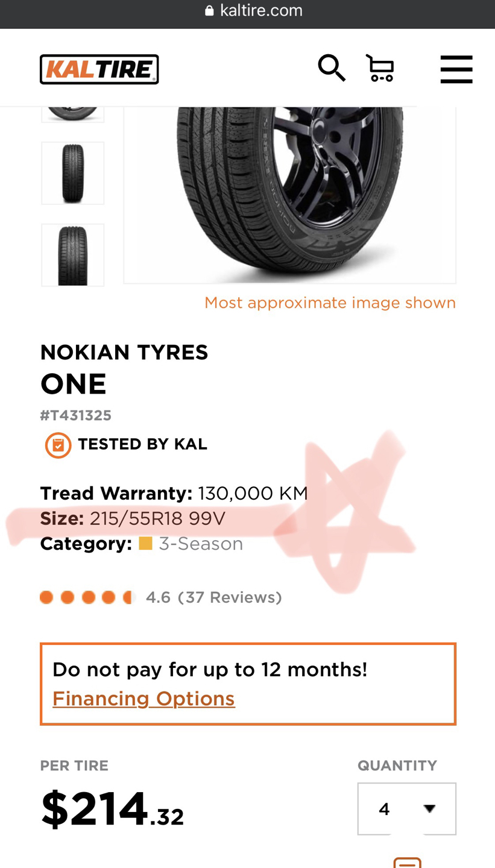Image resolution: width=495 pixels, height=868 pixels.
Task: Click the Tested by Kal clipboard icon
Action: click(x=58, y=445)
